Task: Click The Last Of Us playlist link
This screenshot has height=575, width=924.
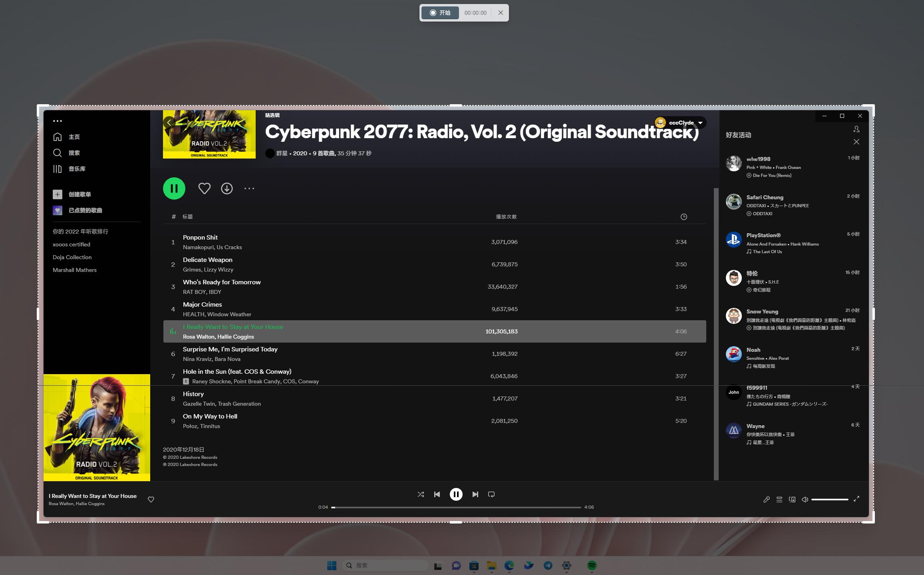Action: (767, 252)
